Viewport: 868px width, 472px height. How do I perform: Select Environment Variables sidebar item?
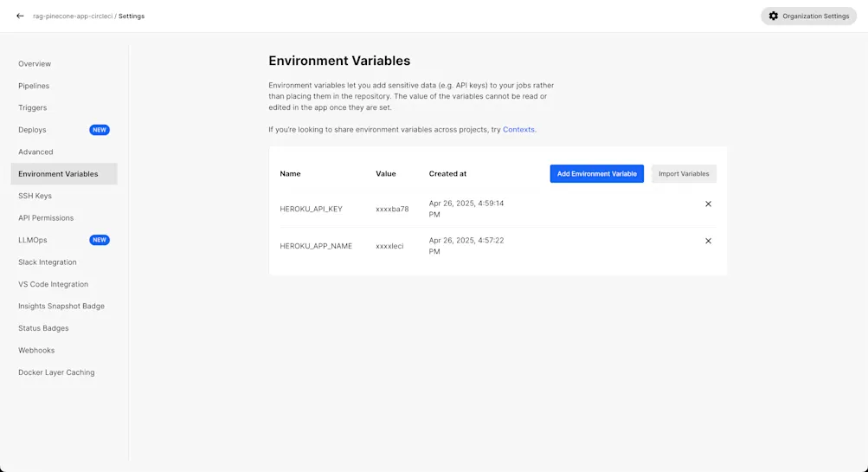pos(64,173)
